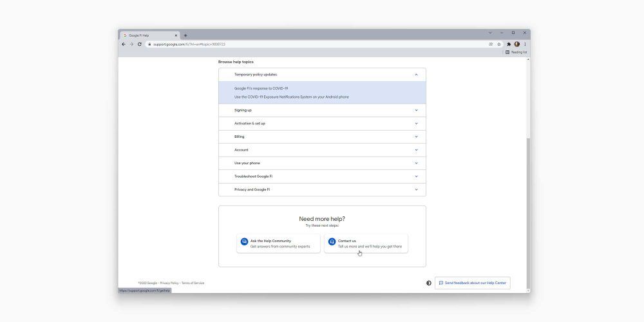Expand the Troubleshoot Google Fi topic
Viewport: 644px width, 322px height.
pyautogui.click(x=322, y=176)
